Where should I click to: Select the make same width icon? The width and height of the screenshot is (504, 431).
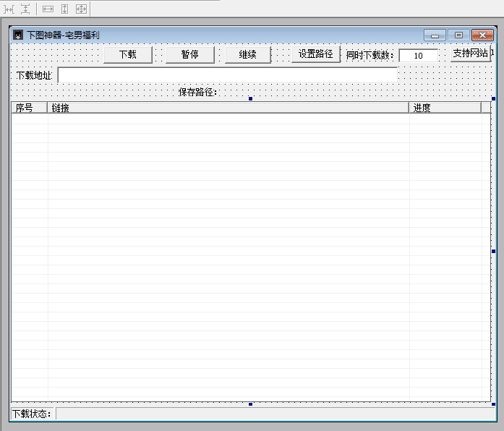(48, 9)
